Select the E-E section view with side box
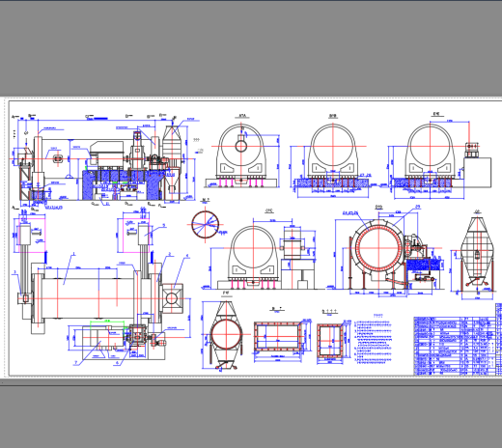 440,156
